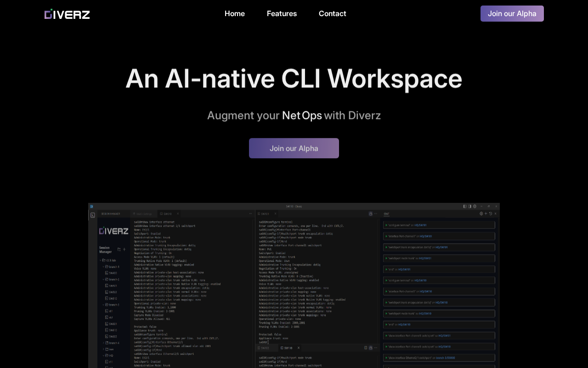Expand the branch-4 folder in the session tree
This screenshot has height=368, width=588.
(104, 343)
